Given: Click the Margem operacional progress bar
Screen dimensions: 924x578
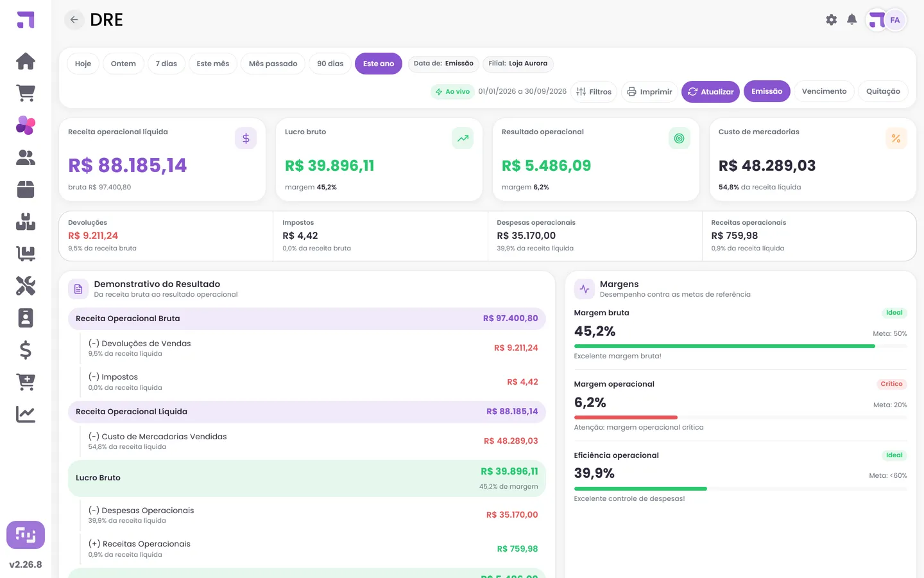Looking at the screenshot, I should (x=740, y=417).
